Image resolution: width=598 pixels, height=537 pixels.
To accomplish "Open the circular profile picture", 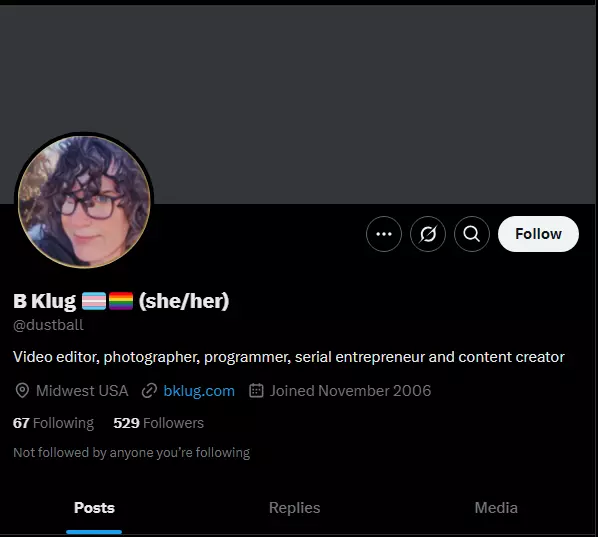I will [84, 202].
